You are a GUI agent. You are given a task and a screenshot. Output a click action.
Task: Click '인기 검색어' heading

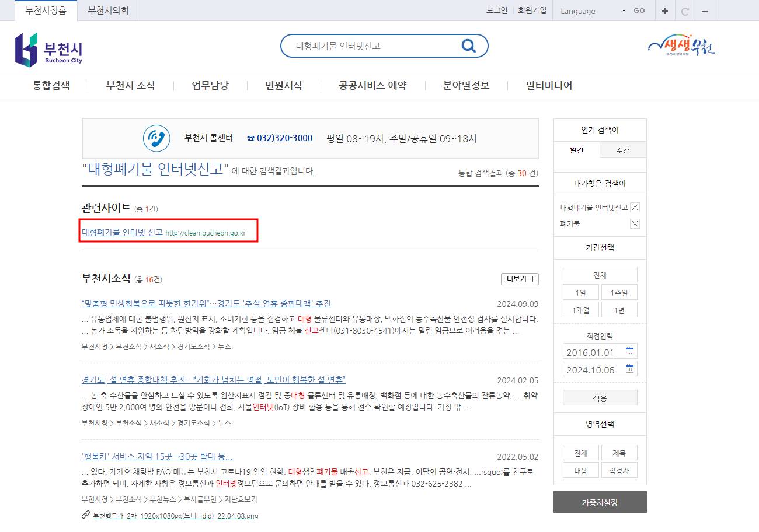click(600, 129)
